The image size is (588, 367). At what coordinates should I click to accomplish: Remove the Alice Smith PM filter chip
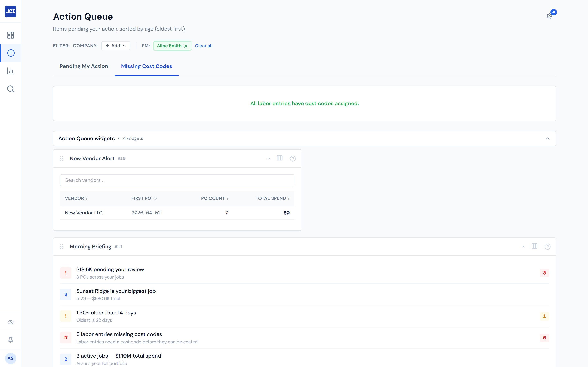pyautogui.click(x=186, y=46)
